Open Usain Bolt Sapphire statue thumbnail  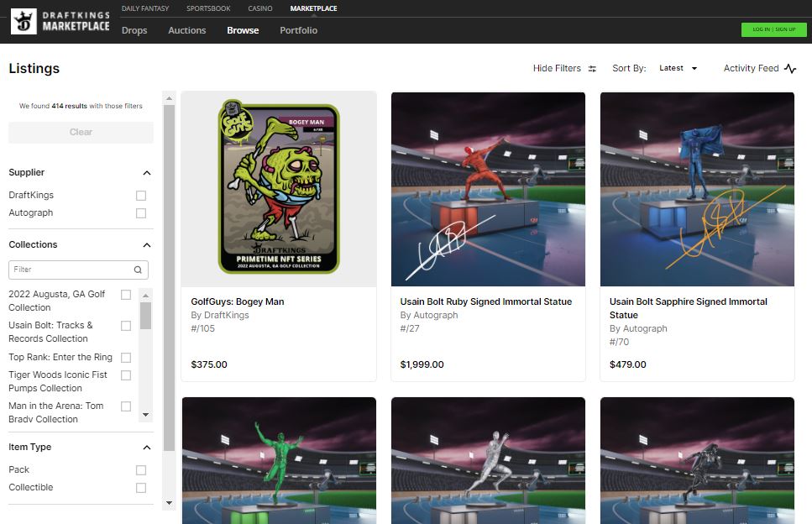pos(697,189)
